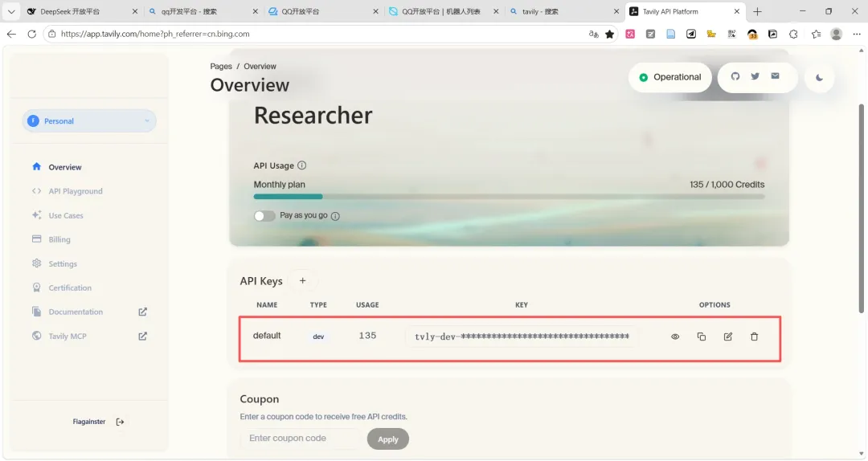Add a new API key with plus button

pos(302,280)
